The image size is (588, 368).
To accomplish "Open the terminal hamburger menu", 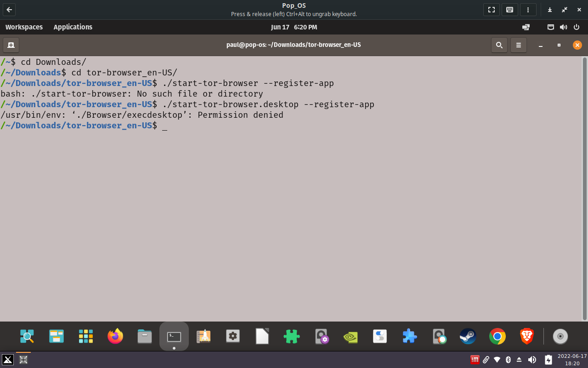I will 518,45.
